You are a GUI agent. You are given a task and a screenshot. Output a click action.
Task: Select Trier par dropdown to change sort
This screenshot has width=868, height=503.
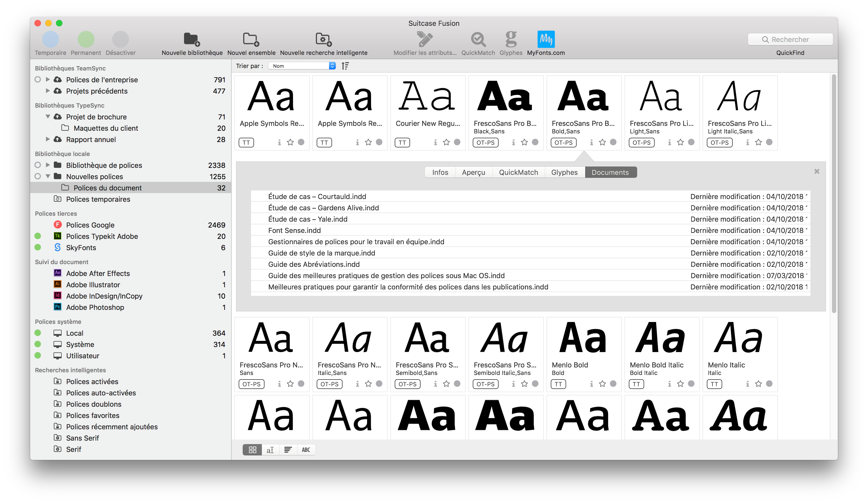[305, 66]
